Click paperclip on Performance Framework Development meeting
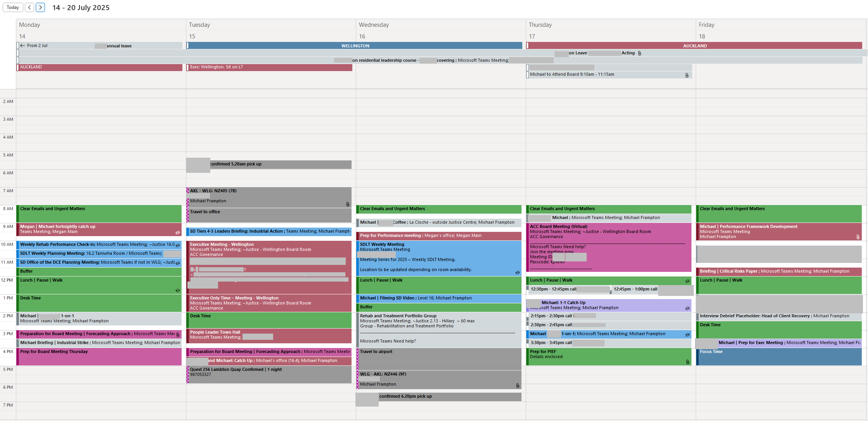The height and width of the screenshot is (421, 868). click(858, 237)
